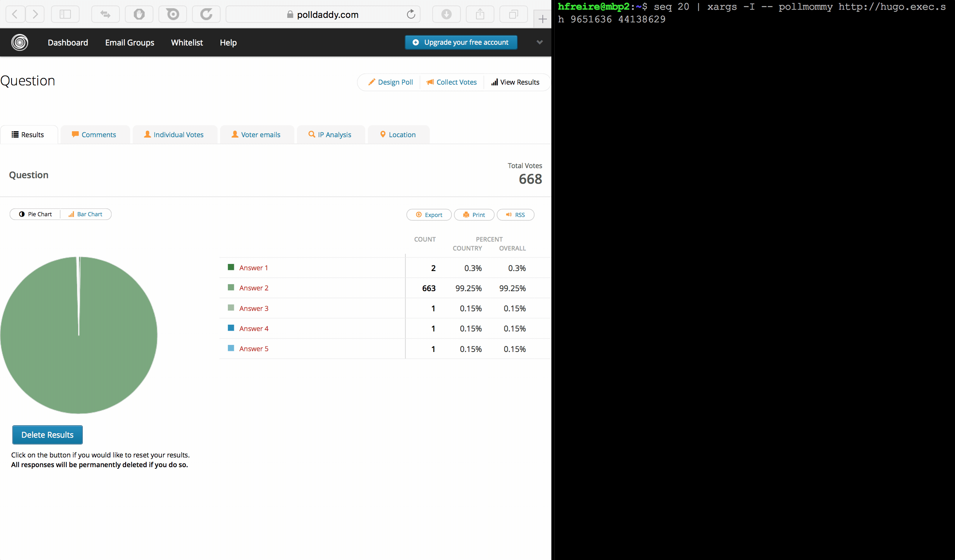
Task: Click the browser reload arrow in address bar
Action: (x=411, y=15)
